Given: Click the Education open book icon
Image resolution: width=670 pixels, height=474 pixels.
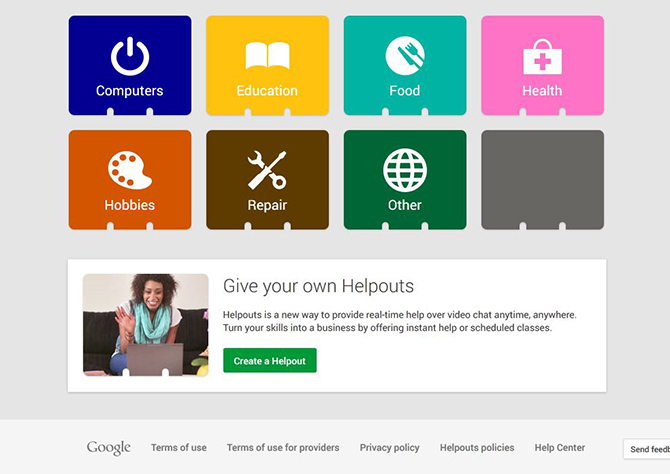Looking at the screenshot, I should point(267,56).
